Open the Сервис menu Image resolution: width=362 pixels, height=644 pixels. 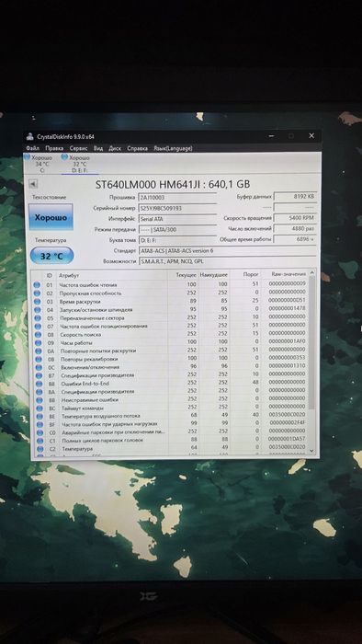click(x=78, y=148)
